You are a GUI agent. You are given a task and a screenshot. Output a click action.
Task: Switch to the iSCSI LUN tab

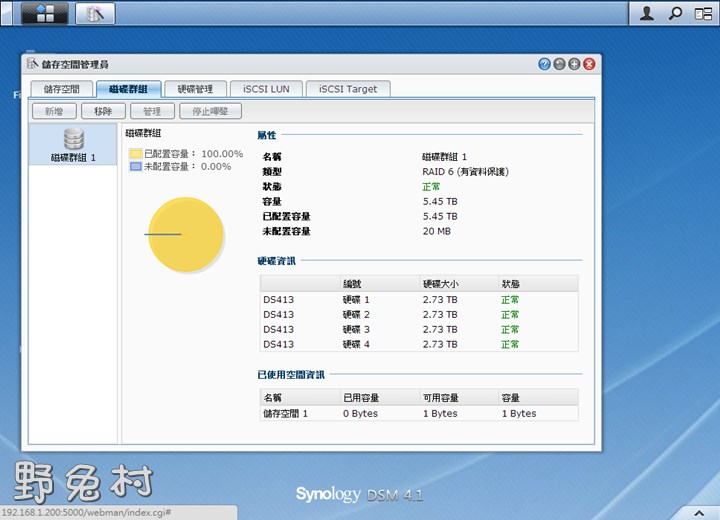(x=266, y=89)
